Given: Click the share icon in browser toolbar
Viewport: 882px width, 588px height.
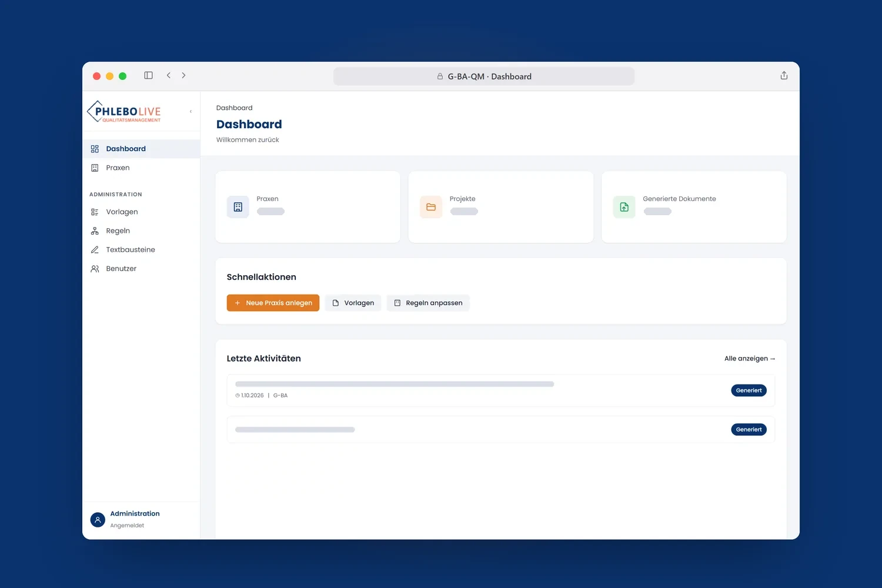Looking at the screenshot, I should coord(784,75).
